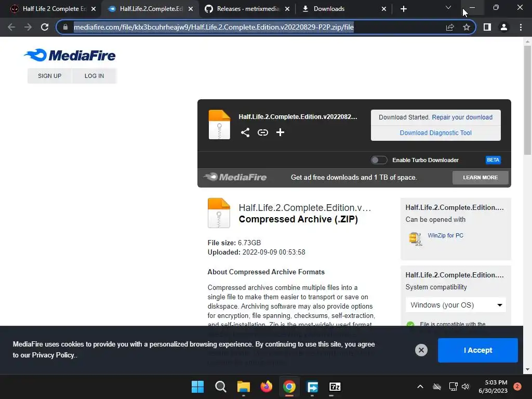Click the BETA badge

(x=493, y=160)
